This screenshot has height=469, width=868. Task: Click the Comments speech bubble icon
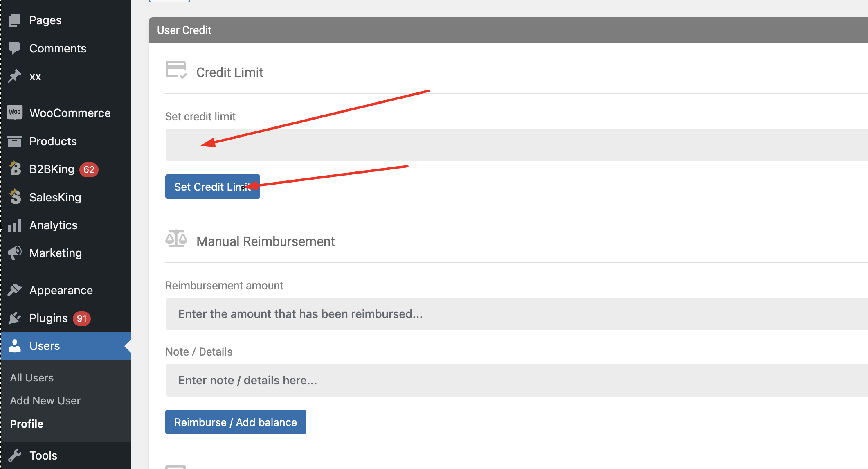[15, 48]
